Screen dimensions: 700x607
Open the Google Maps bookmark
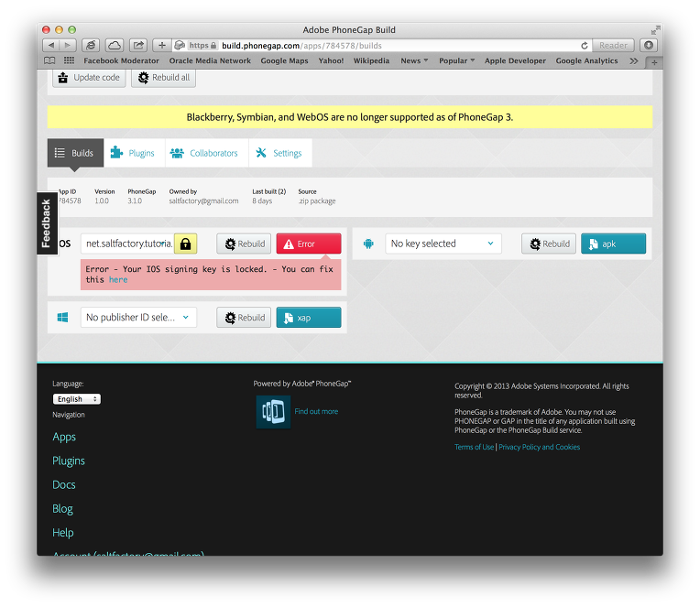click(x=284, y=60)
